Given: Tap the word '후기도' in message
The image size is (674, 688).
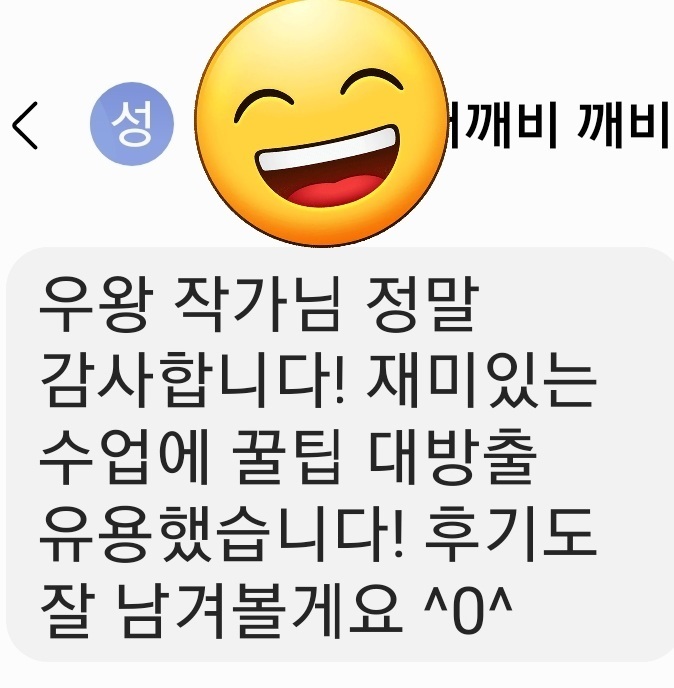Looking at the screenshot, I should [511, 533].
